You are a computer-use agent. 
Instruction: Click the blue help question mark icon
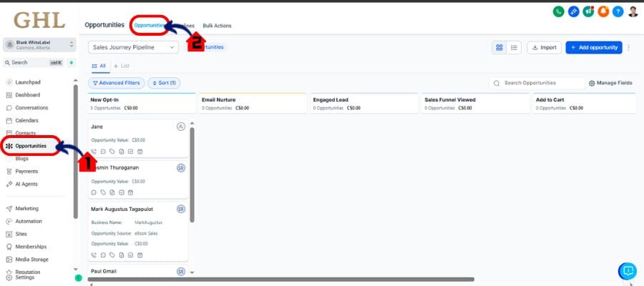(x=618, y=11)
